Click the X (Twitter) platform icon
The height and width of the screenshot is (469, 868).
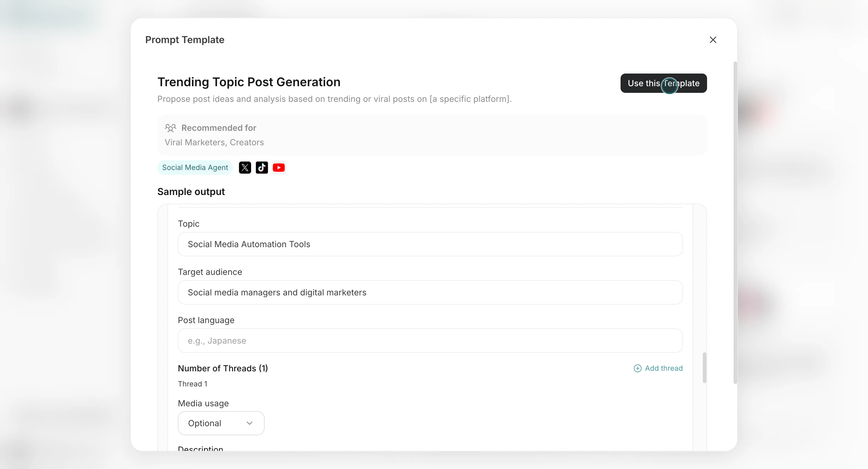[245, 168]
